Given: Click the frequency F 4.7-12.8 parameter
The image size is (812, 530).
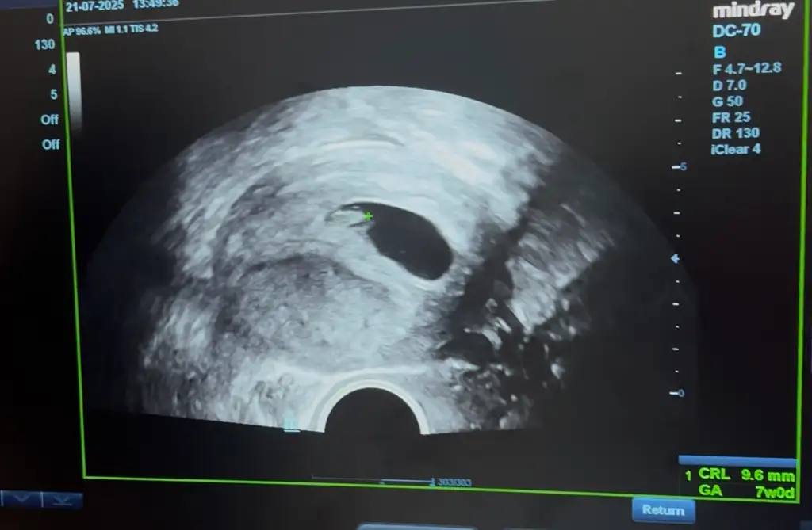Looking at the screenshot, I should tap(746, 68).
